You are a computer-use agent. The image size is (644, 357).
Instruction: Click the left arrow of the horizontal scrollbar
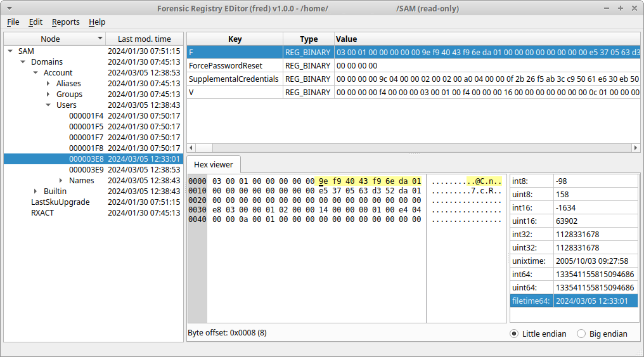191,148
